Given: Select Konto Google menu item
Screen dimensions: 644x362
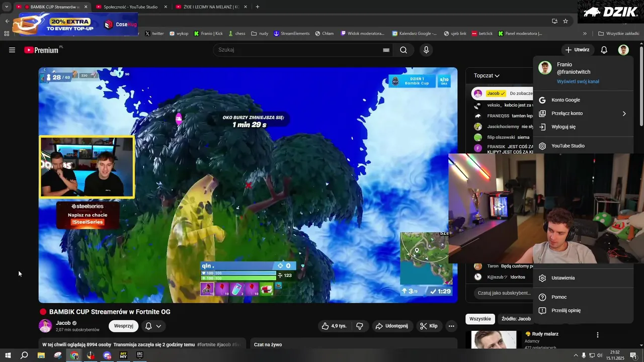Looking at the screenshot, I should (583, 100).
